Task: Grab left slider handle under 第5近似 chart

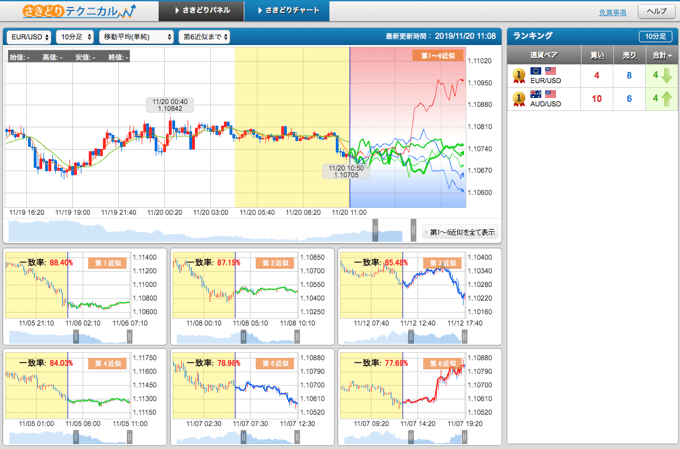Action: 243,437
